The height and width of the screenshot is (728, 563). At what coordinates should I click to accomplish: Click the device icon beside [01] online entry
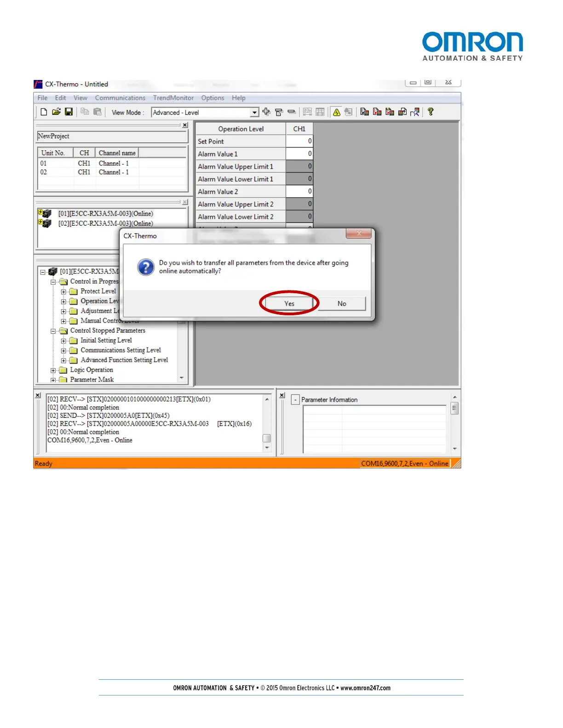(45, 213)
